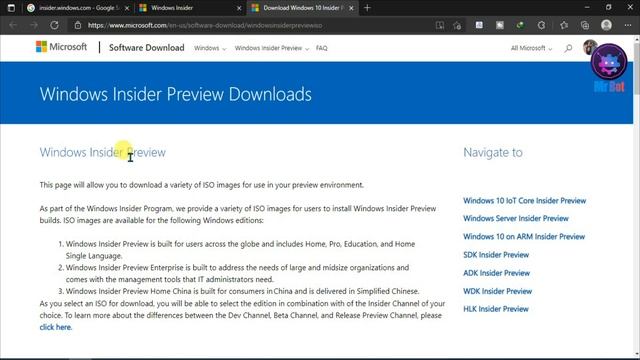Open the immersive reader icon in the address bar
Image resolution: width=640 pixels, height=360 pixels.
pyautogui.click(x=440, y=25)
